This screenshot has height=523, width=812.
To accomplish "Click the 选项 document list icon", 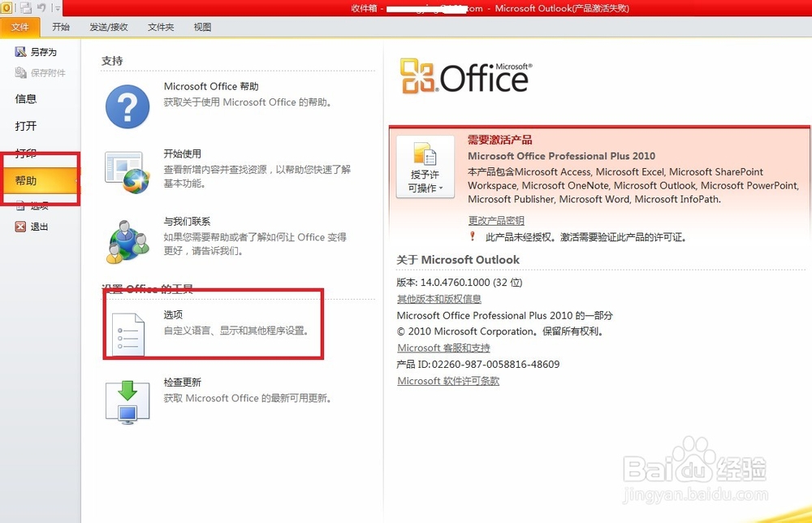I will pyautogui.click(x=128, y=334).
